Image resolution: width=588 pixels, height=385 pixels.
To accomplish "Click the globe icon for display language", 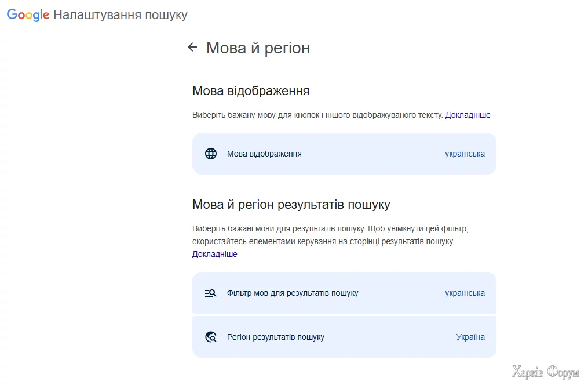I will pos(211,154).
